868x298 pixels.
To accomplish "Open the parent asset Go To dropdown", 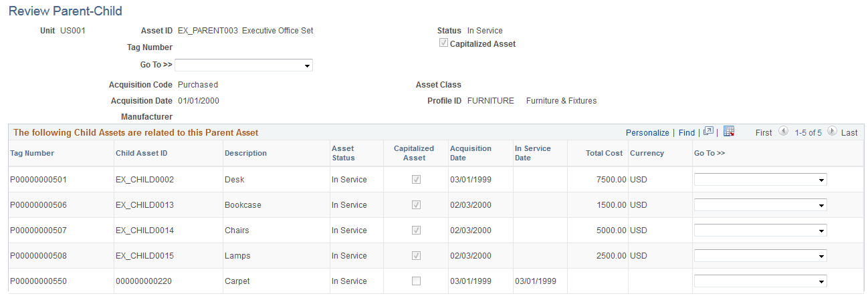I will [x=243, y=65].
